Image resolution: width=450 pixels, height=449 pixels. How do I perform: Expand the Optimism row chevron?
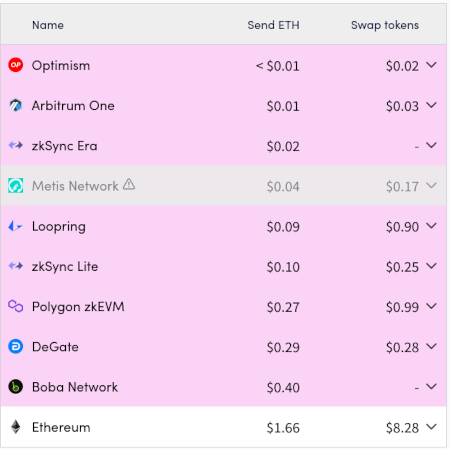point(431,65)
